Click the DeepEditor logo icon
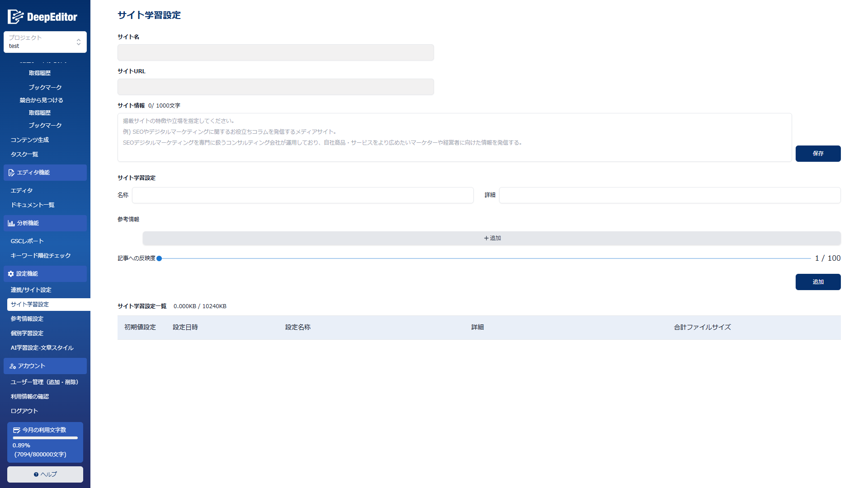Image resolution: width=868 pixels, height=488 pixels. (x=15, y=17)
